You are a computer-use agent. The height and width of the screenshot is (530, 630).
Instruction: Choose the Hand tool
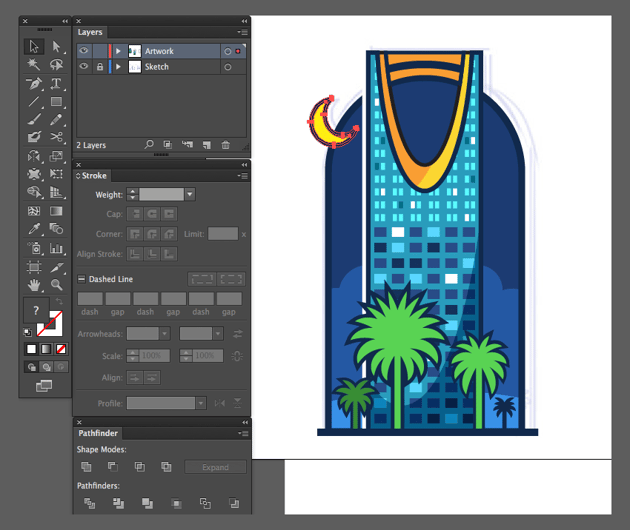[34, 285]
